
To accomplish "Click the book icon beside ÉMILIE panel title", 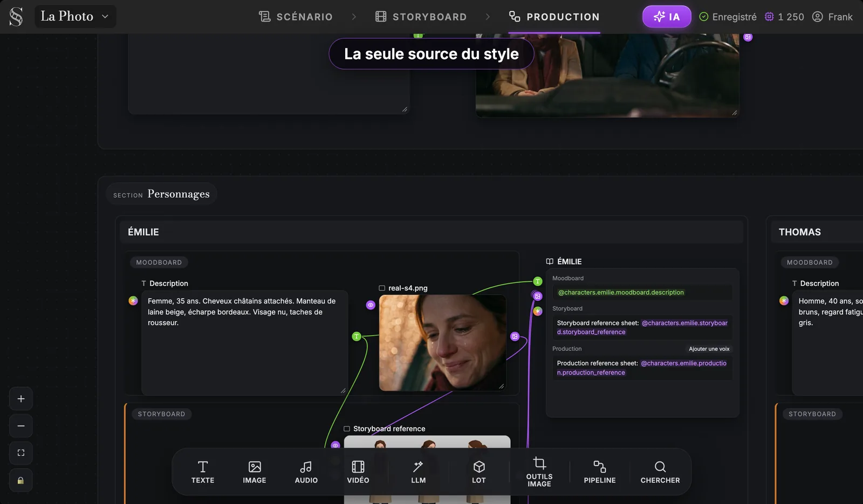I will (x=550, y=261).
